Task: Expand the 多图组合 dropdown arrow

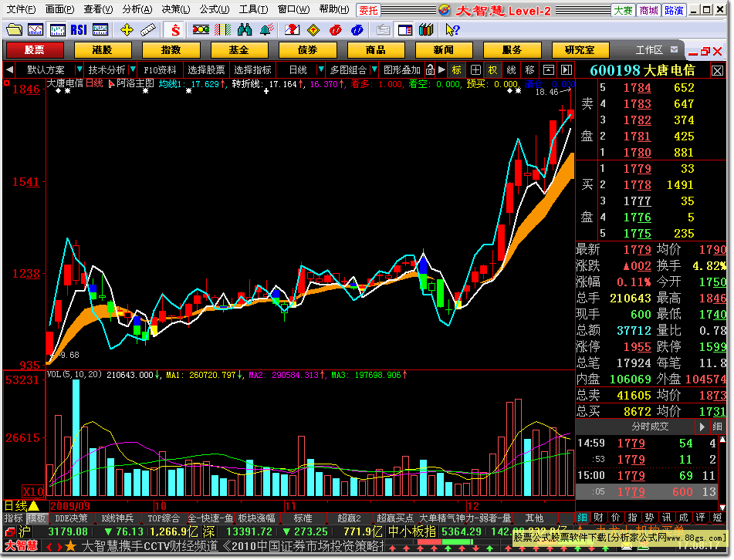Action: pos(374,70)
